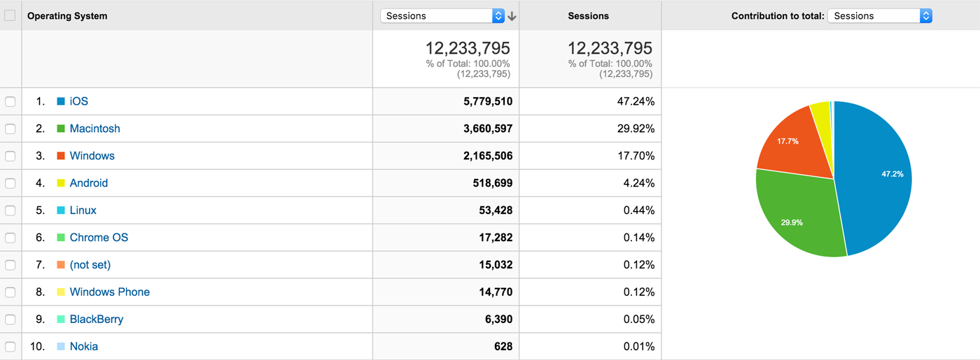Click the green Macintosh color square

click(61, 129)
